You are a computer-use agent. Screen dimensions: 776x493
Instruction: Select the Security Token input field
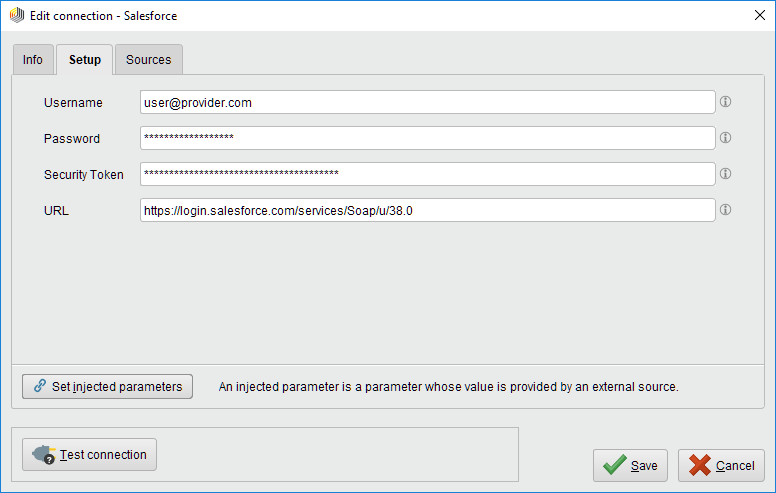tap(427, 174)
